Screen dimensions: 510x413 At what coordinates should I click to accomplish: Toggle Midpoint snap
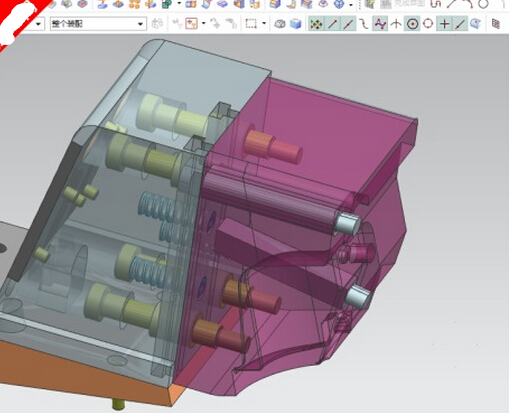click(x=348, y=24)
